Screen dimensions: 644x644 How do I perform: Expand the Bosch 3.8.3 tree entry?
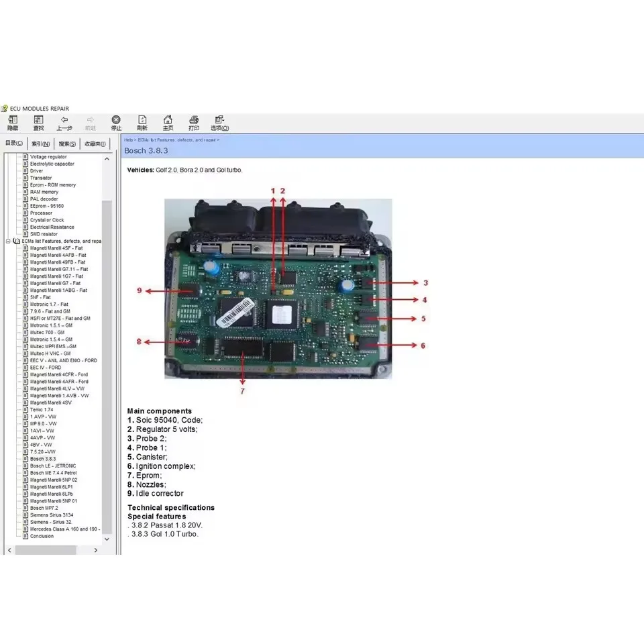tap(44, 459)
